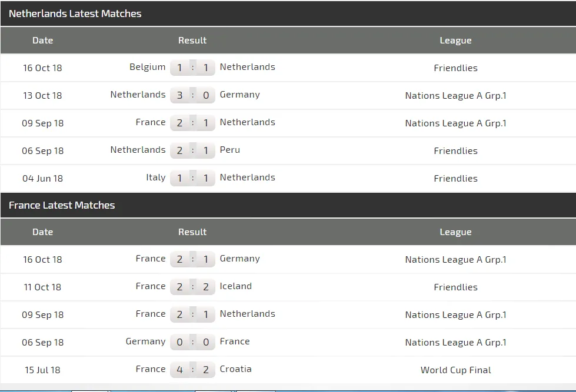The height and width of the screenshot is (392, 576).
Task: Open the Belgium team link
Action: 147,67
